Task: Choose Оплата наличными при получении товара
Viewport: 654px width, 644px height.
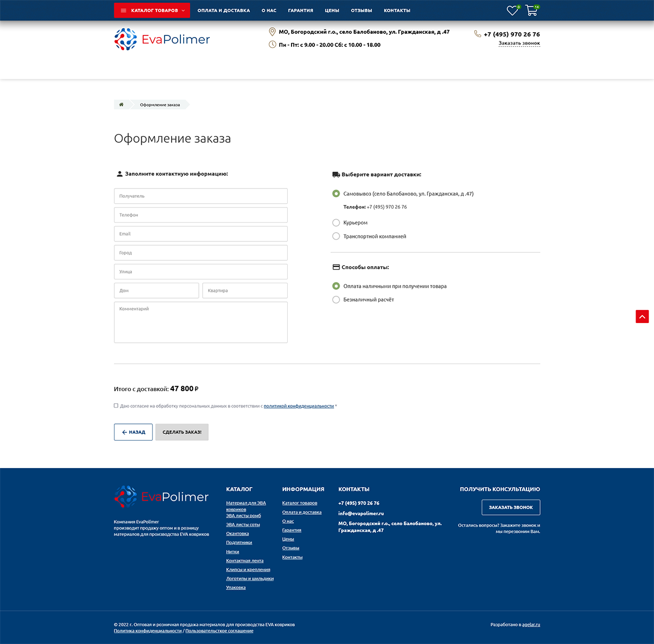Action: point(336,286)
